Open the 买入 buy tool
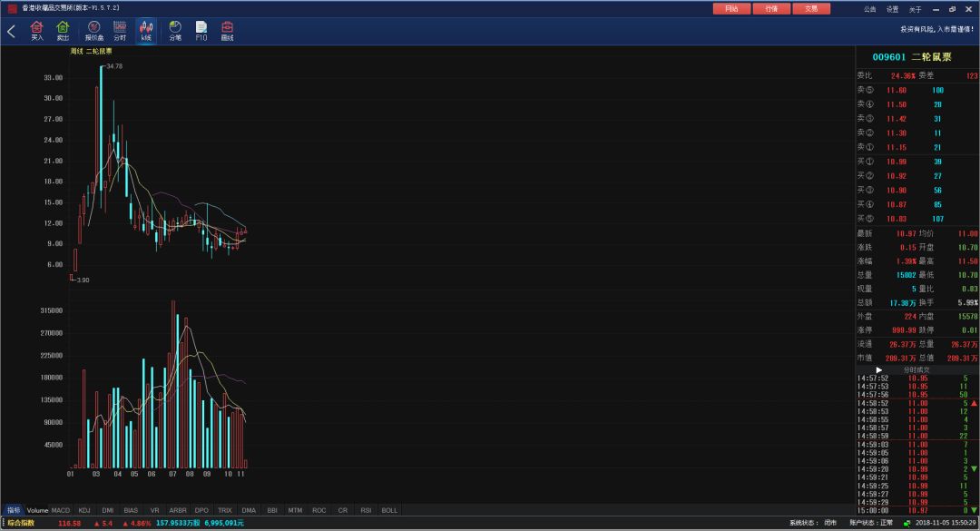The image size is (980, 531). coord(37,31)
